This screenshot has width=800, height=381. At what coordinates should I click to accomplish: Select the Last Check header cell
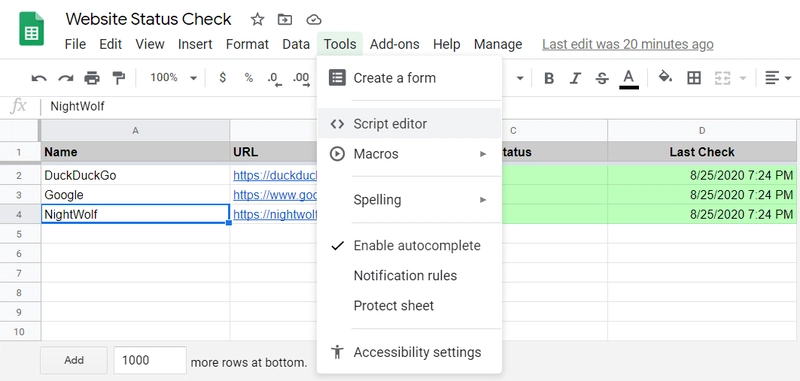click(x=702, y=152)
